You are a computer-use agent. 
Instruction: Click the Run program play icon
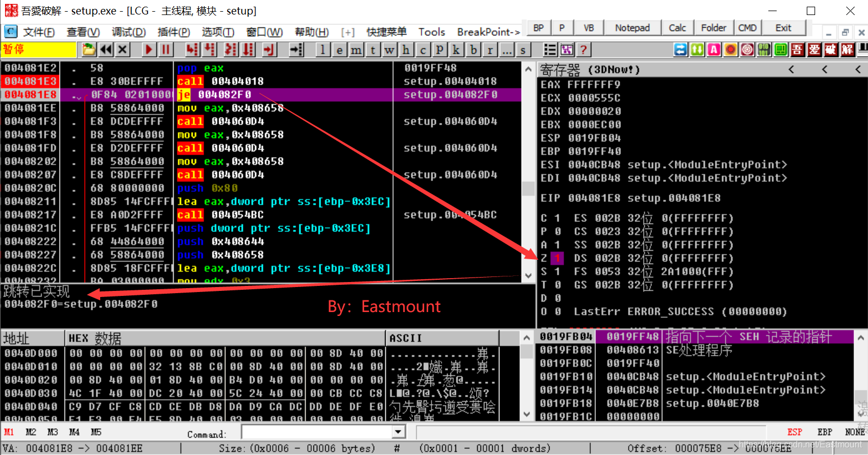tap(149, 50)
